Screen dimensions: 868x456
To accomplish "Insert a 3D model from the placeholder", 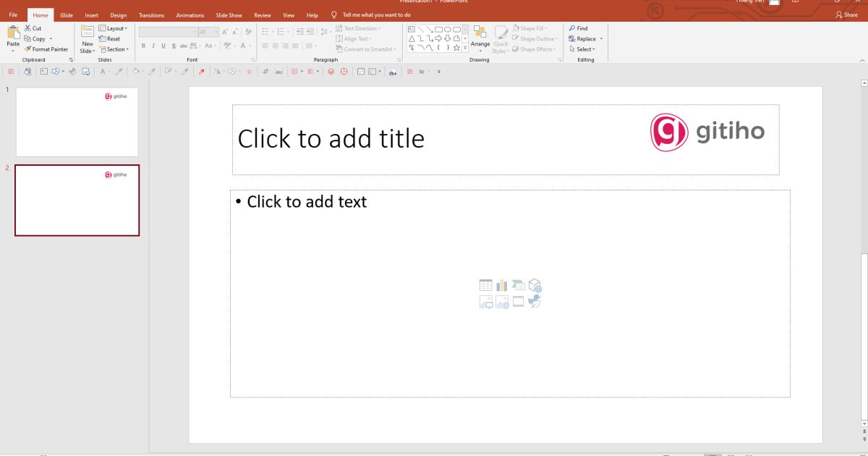I will tap(535, 285).
